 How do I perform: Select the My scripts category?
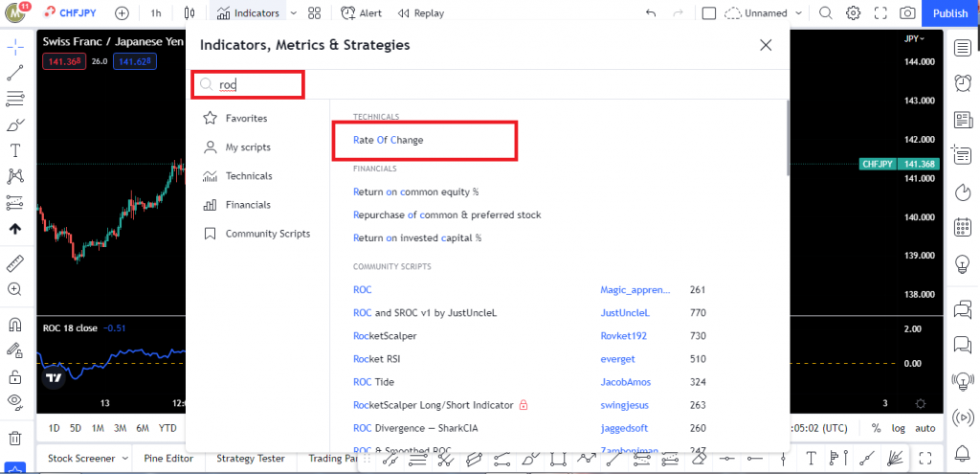pyautogui.click(x=248, y=147)
